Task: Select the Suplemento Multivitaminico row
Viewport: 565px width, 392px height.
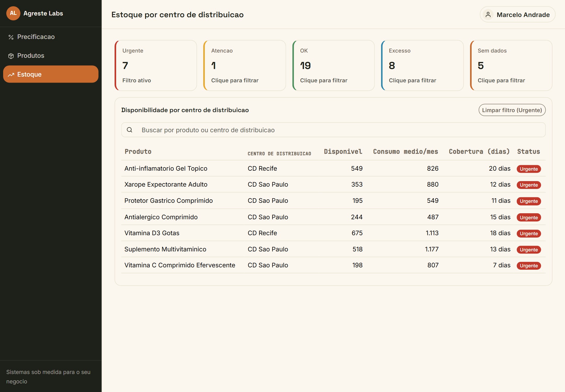Action: (x=334, y=249)
